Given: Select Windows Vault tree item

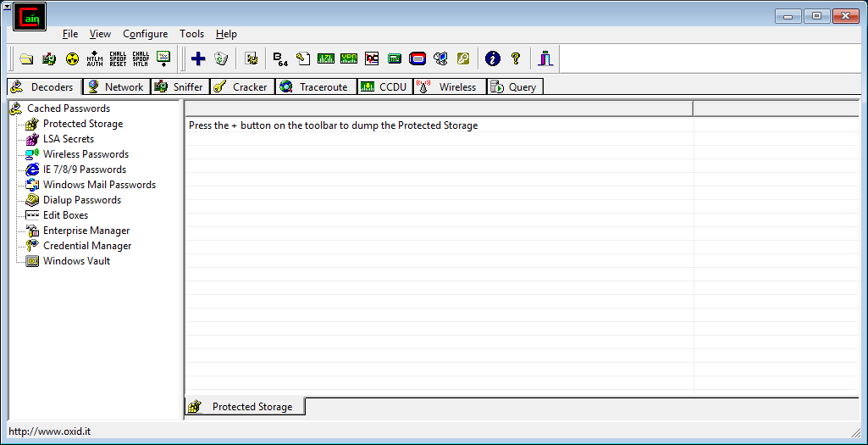Looking at the screenshot, I should 76,261.
